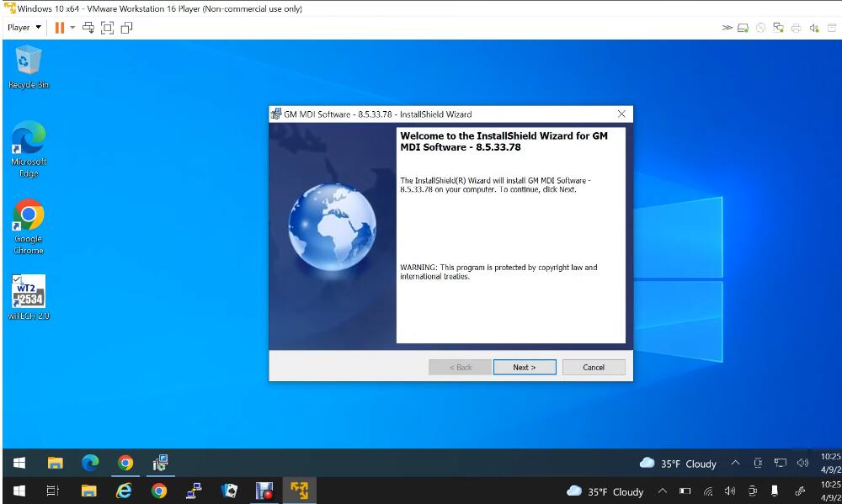Click the "GM MDI Software - 8.5.33.78" dialog title
This screenshot has height=504, width=842.
[377, 114]
